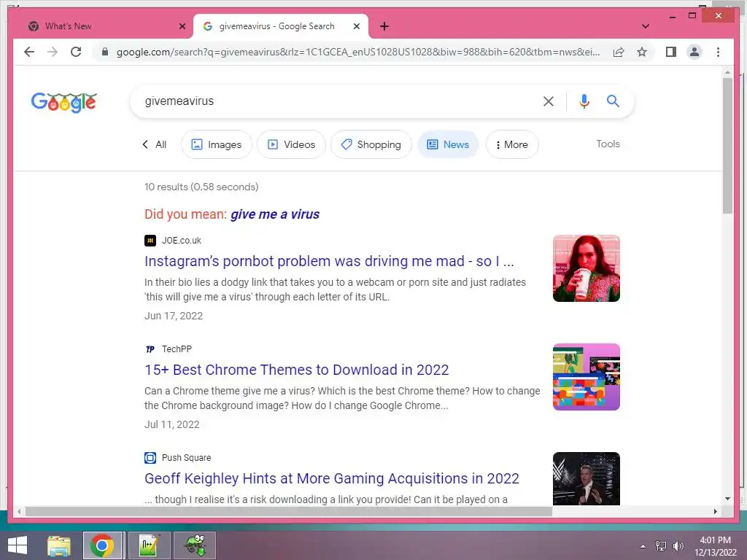Clear the search box with the X
This screenshot has width=747, height=560.
click(x=549, y=101)
